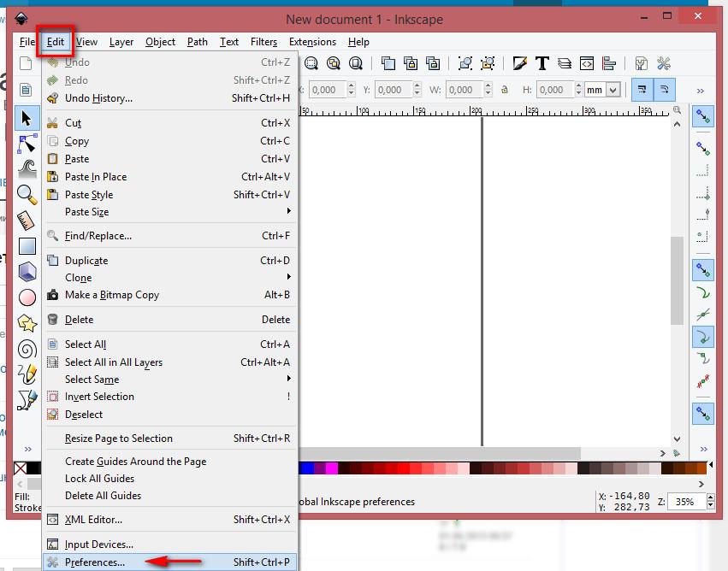Screen dimensions: 728x571
Task: Choose Undo History from the menu
Action: click(x=169, y=98)
